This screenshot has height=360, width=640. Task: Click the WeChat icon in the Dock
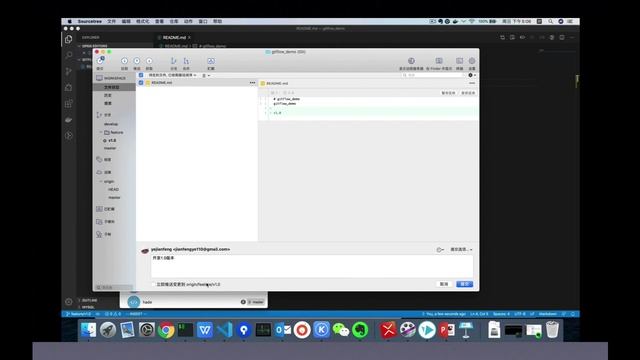tap(341, 330)
